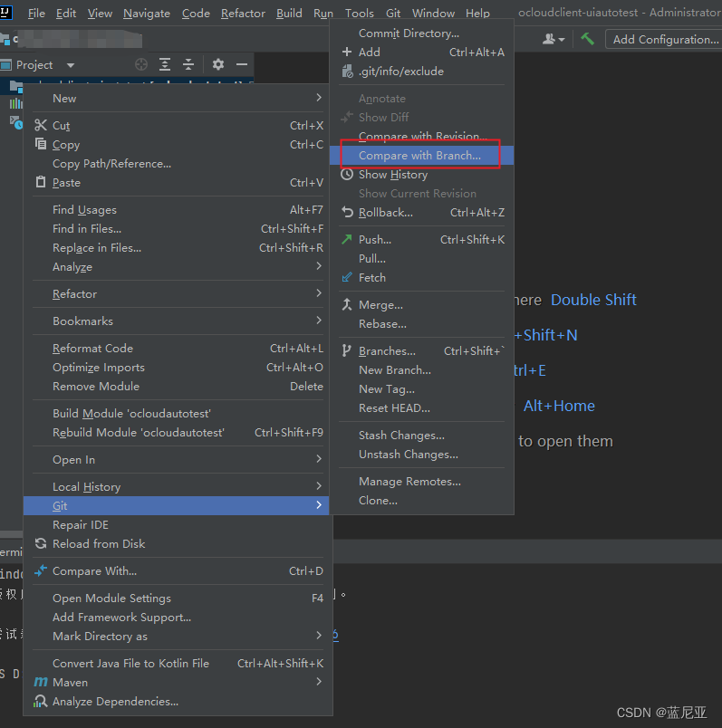Click the Collapse All icon in Project panel
This screenshot has width=722, height=728.
point(188,64)
